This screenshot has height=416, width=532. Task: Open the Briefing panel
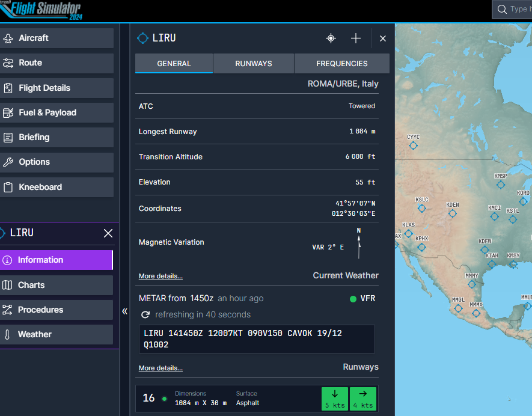pos(57,137)
